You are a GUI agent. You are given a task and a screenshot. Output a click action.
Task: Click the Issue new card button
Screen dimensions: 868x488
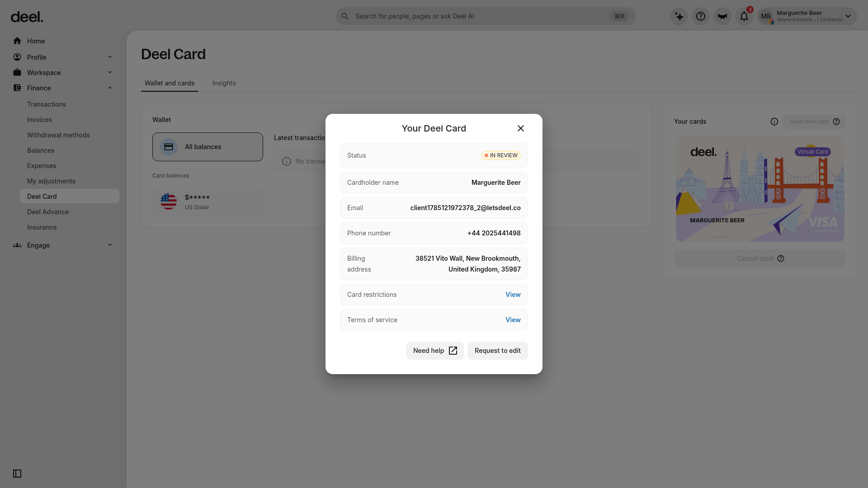[x=814, y=122]
